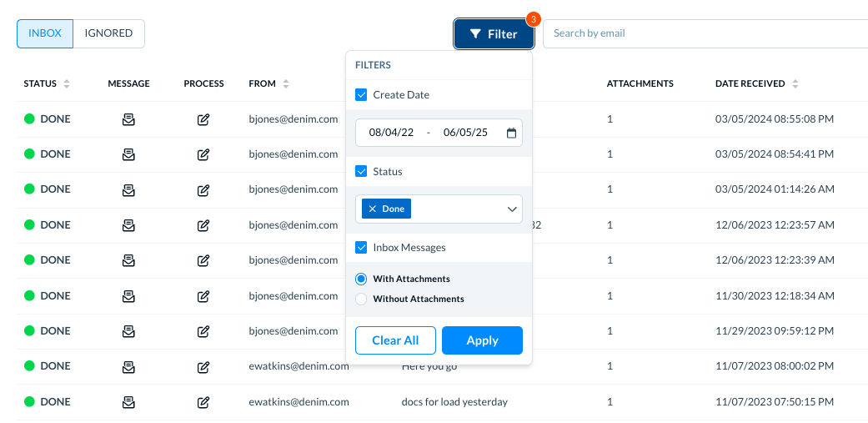Open message icon for 08:55:08 PM email
868x423 pixels.
(x=128, y=119)
